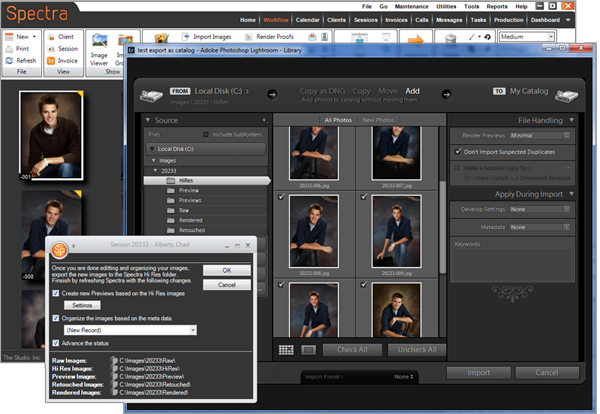600x414 pixels.
Task: Open the Render Previews Minimal dropdown
Action: [x=540, y=135]
